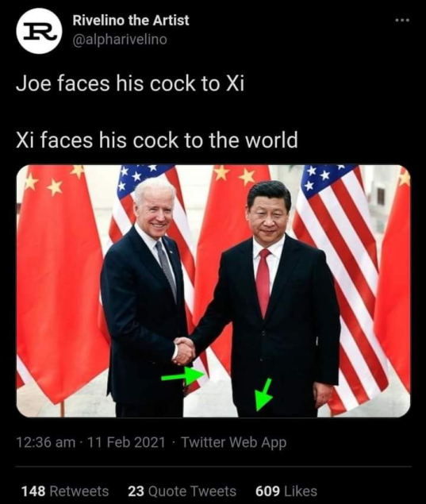Click the clasped hands in the photo
The image size is (426, 504).
[184, 351]
